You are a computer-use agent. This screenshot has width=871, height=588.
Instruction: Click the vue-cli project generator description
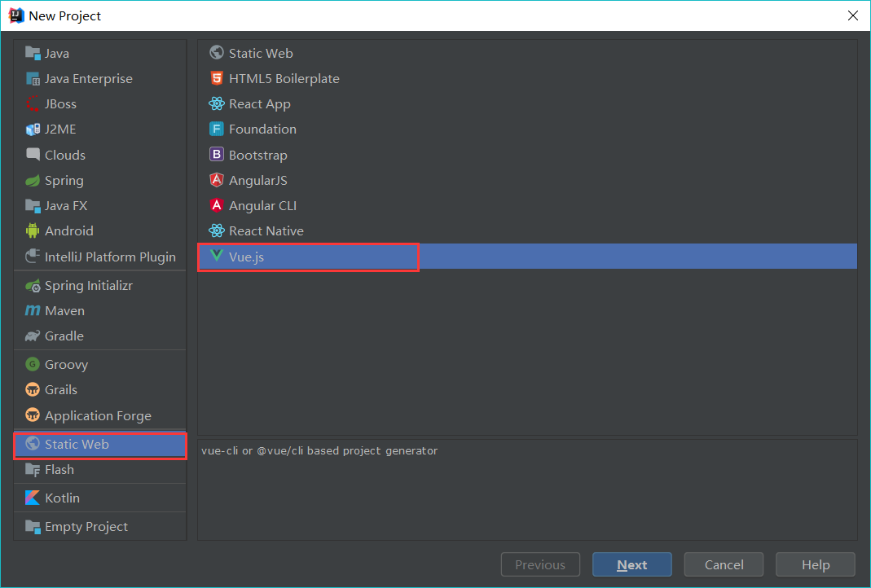(319, 451)
